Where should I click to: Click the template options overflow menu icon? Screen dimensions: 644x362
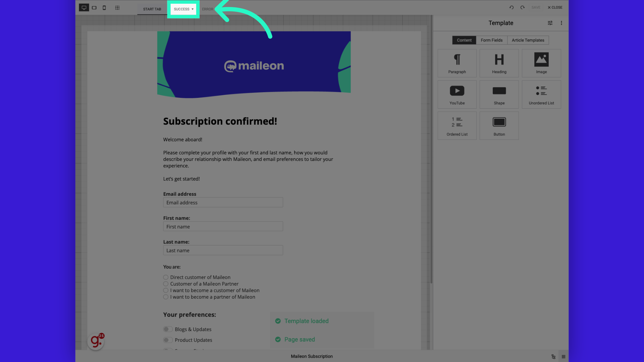point(562,23)
